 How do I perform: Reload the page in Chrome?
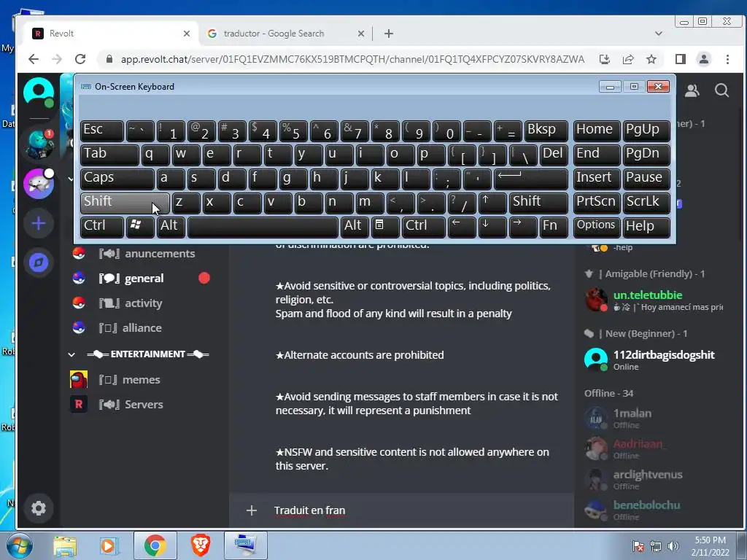point(80,59)
